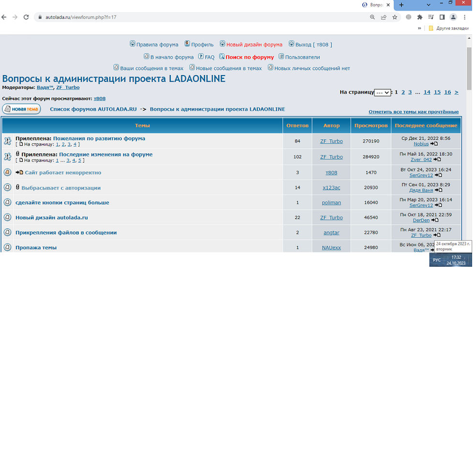476x452 pixels.
Task: Click the zoom magnifier icon in address bar
Action: pos(372,17)
